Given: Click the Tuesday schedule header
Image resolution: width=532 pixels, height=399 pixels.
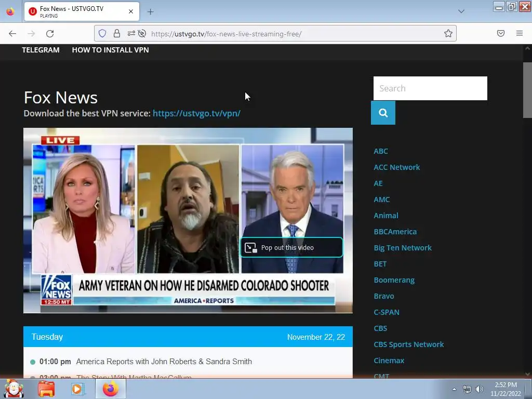Looking at the screenshot, I should pos(47,337).
